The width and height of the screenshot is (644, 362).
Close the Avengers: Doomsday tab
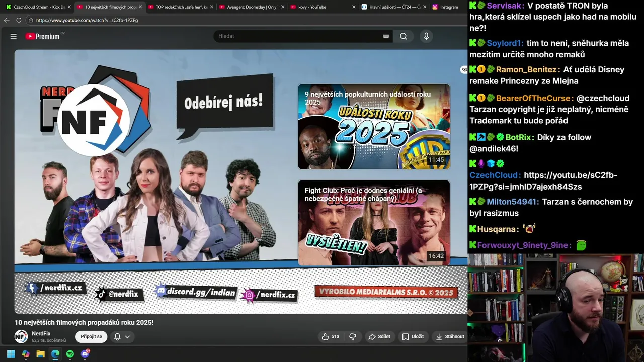click(283, 7)
